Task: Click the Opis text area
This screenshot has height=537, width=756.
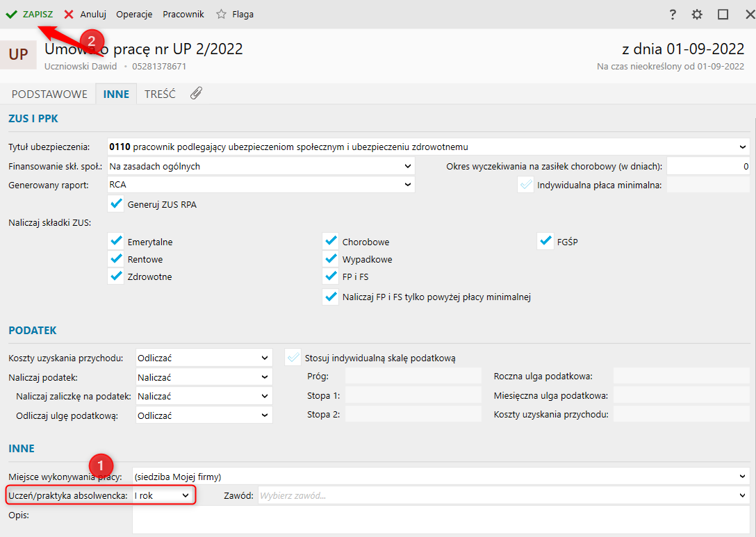Action: [x=441, y=520]
